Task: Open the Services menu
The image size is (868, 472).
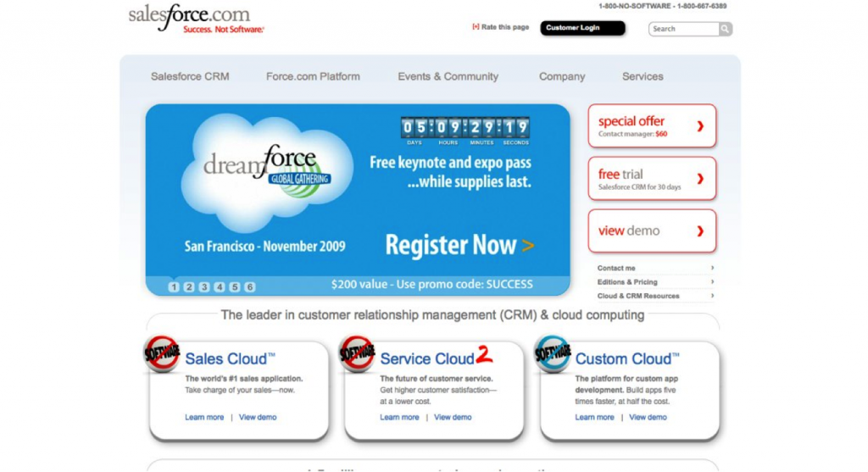Action: (643, 76)
